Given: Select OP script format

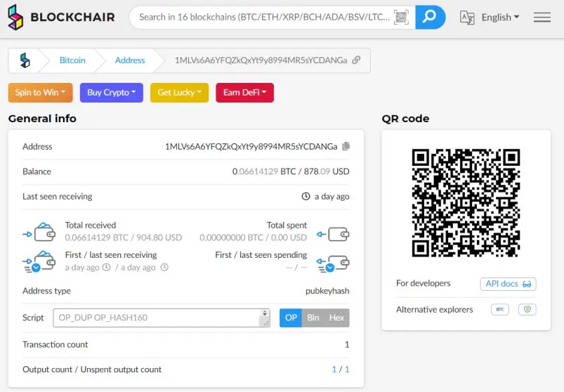Looking at the screenshot, I should click(x=291, y=318).
